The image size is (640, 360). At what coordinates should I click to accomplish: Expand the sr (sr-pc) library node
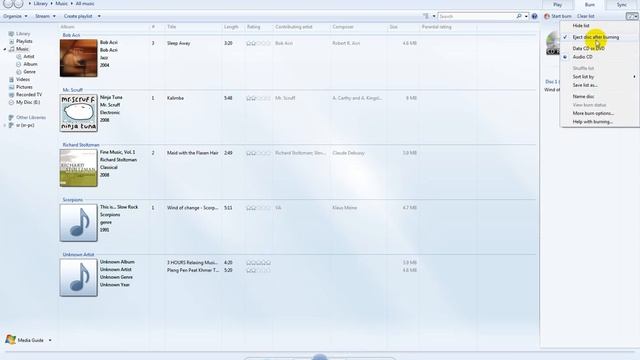[x=5, y=125]
